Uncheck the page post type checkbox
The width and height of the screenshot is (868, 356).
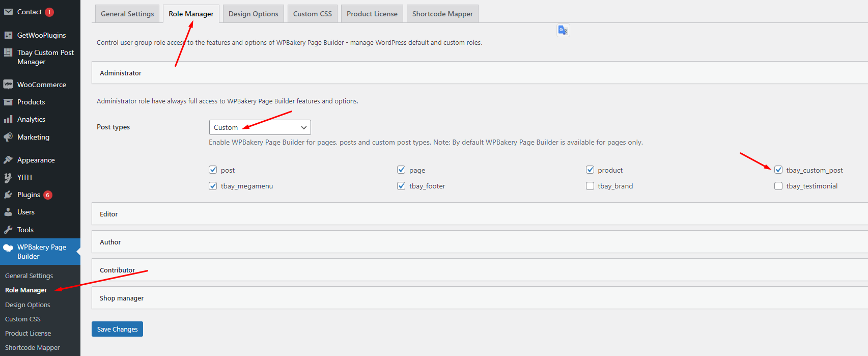[x=401, y=170]
